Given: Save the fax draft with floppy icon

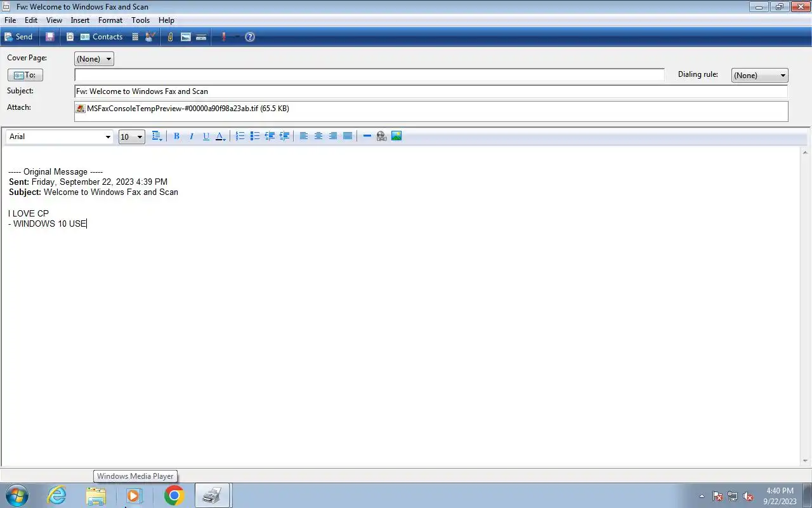Looking at the screenshot, I should tap(50, 37).
